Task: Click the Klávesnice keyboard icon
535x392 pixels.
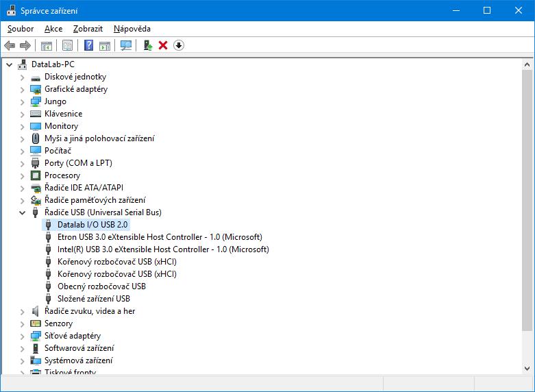Action: pyautogui.click(x=36, y=114)
